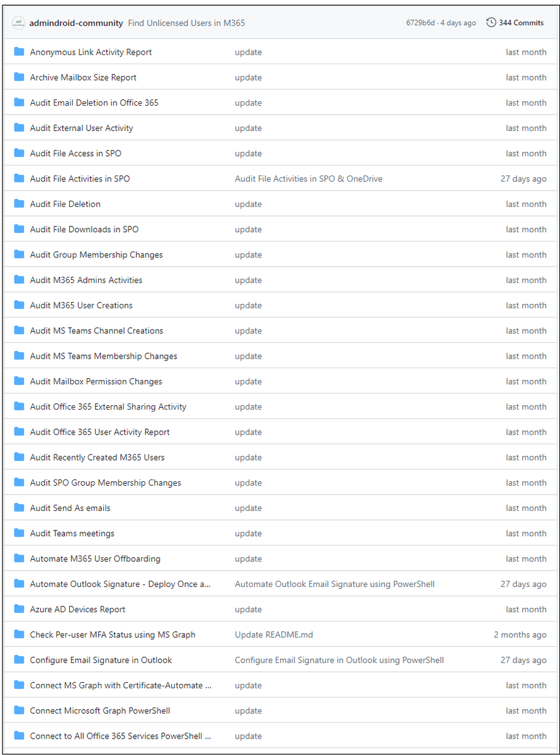
Task: Open Audit Office 365 External Sharing Activity folder
Action: pyautogui.click(x=108, y=406)
